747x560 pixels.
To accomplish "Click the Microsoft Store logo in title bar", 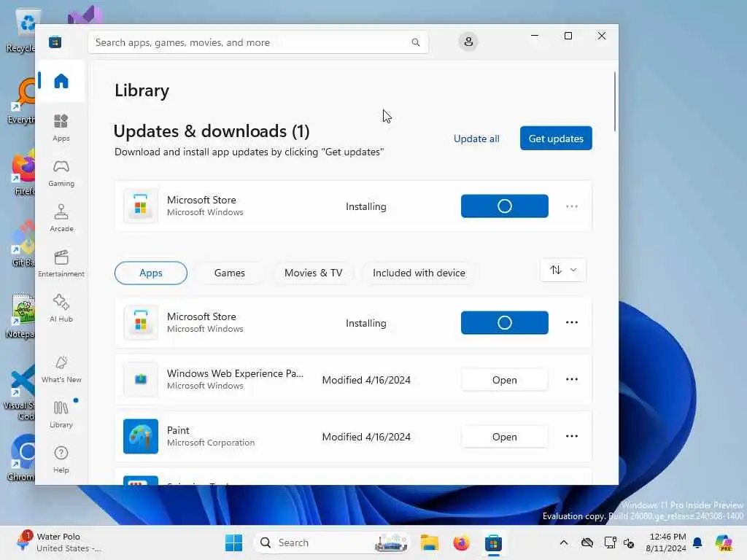I will (55, 42).
